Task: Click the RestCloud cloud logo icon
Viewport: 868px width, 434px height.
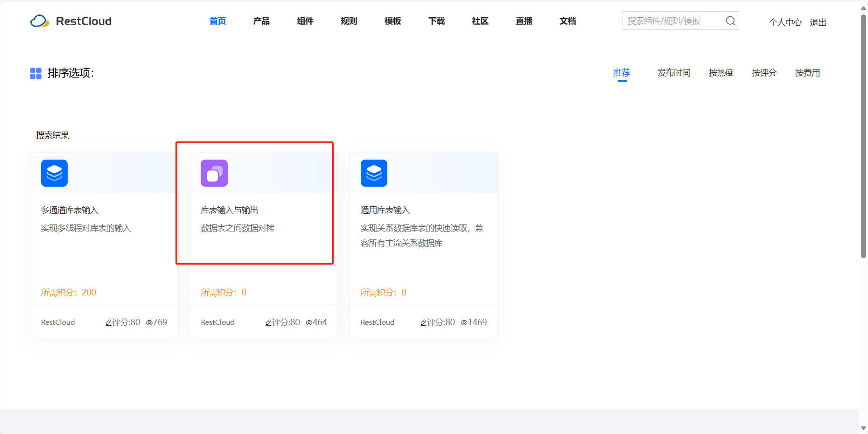Action: pos(40,21)
